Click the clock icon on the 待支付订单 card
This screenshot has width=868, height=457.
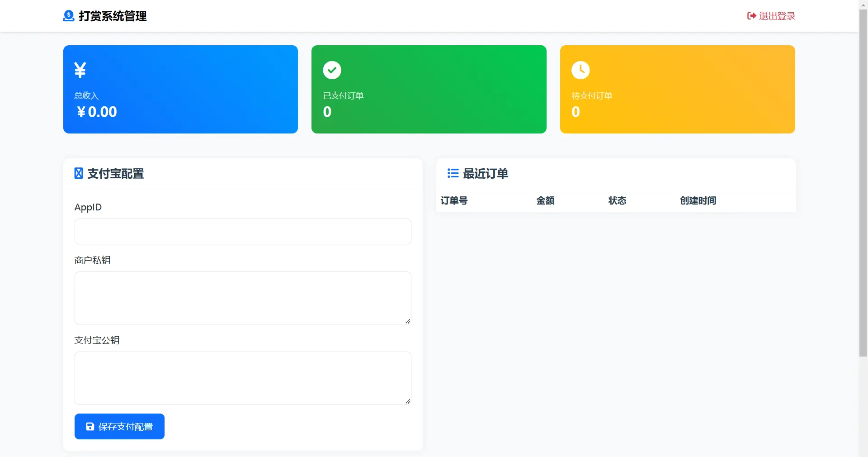(x=580, y=70)
